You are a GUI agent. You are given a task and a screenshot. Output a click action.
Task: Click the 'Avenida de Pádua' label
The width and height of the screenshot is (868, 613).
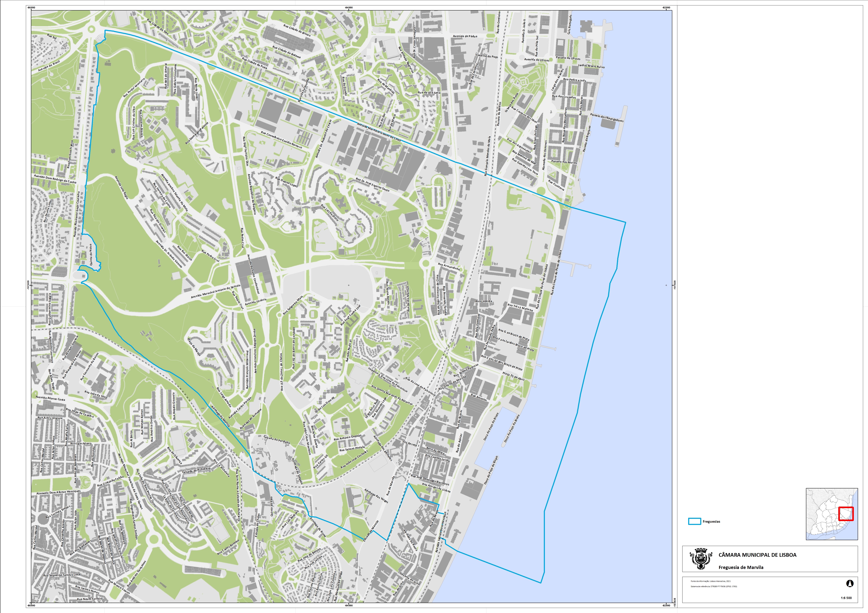point(465,36)
